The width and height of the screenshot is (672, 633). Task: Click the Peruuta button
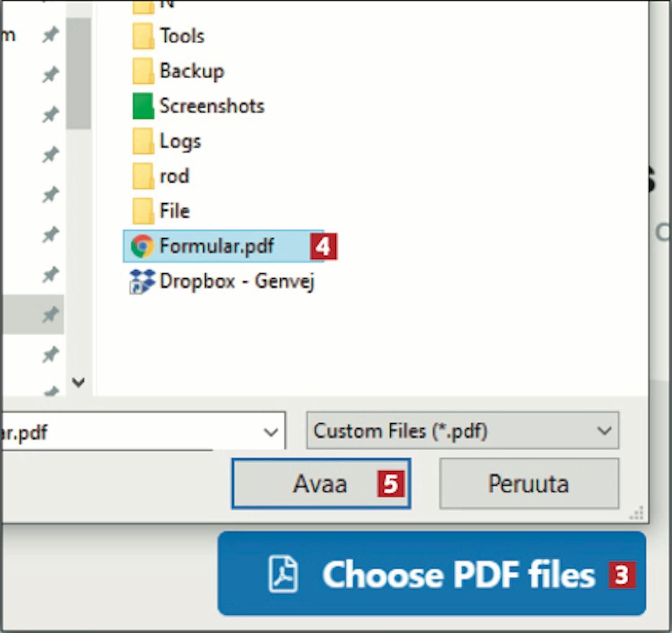[x=529, y=483]
